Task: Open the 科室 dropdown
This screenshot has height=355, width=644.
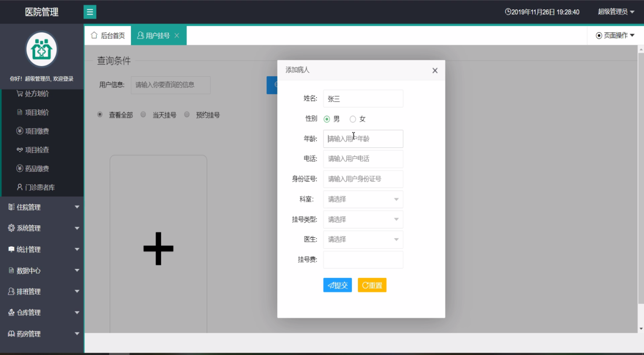Action: (x=363, y=199)
